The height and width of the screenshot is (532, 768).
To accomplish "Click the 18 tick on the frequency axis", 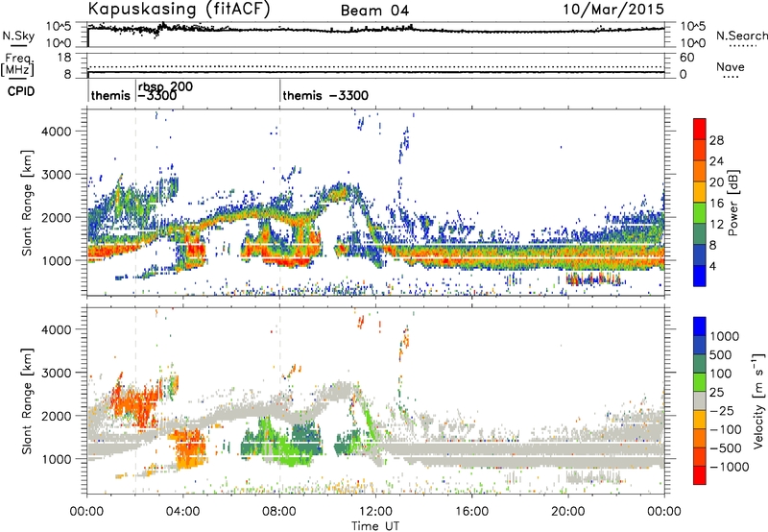I will coord(64,57).
